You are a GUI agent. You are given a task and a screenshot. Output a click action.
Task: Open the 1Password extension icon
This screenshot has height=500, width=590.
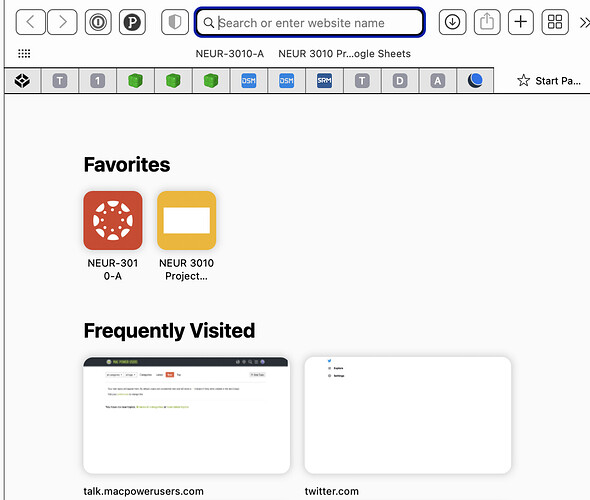tap(98, 23)
